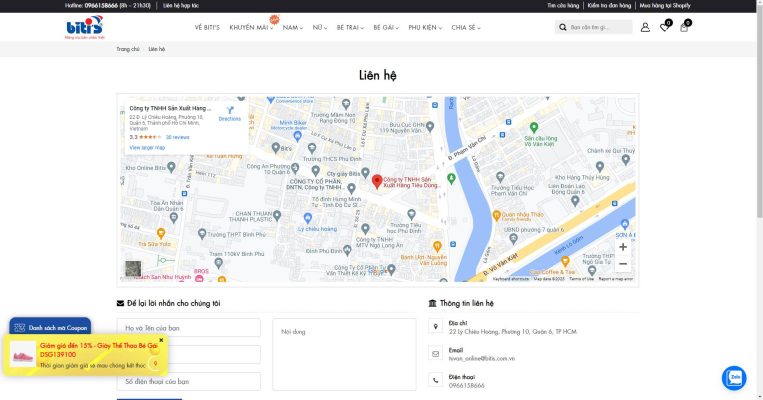The width and height of the screenshot is (763, 400).
Task: Go to Trang chủ breadcrumb
Action: (127, 49)
